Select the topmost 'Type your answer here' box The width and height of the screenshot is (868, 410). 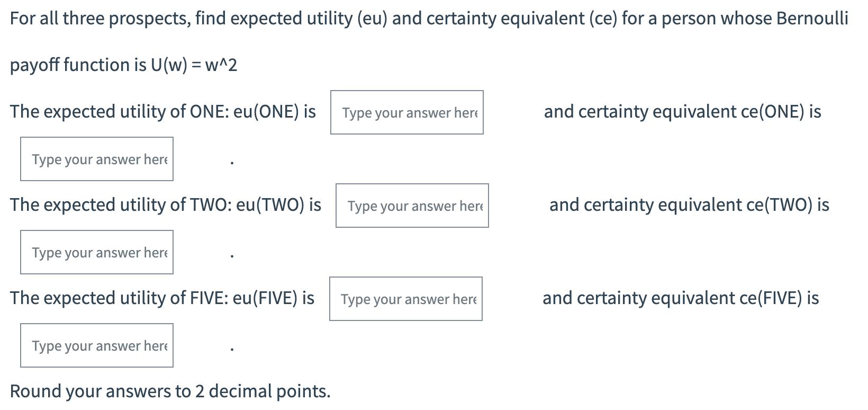(407, 112)
